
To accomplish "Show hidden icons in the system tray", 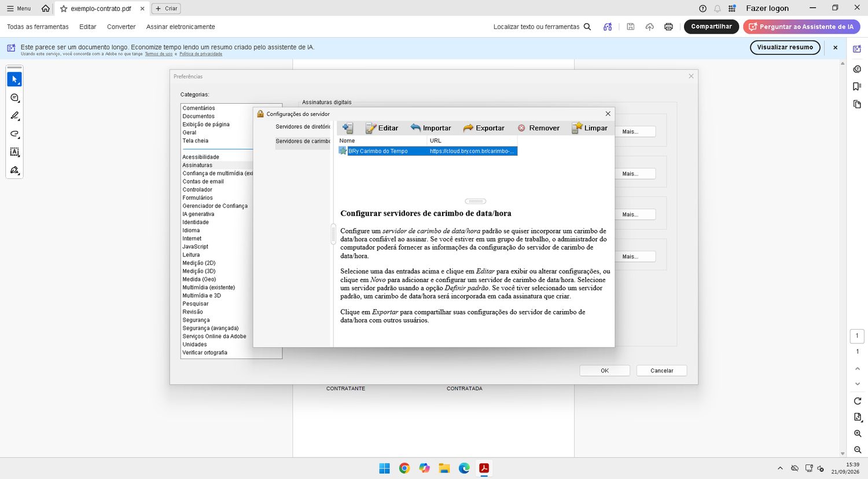I will tap(780, 468).
